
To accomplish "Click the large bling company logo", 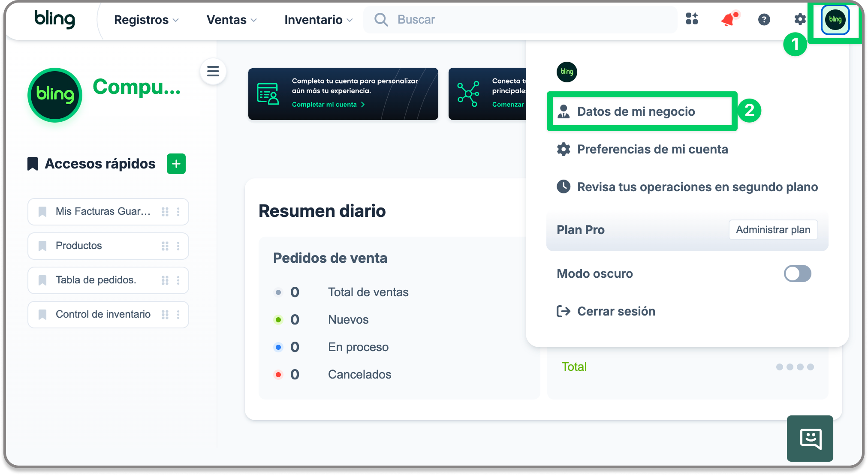I will [x=55, y=95].
